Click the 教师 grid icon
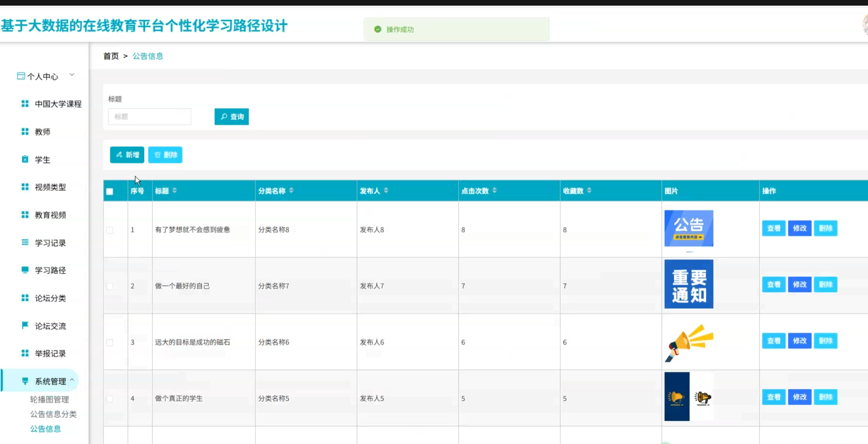The image size is (868, 444). 25,132
